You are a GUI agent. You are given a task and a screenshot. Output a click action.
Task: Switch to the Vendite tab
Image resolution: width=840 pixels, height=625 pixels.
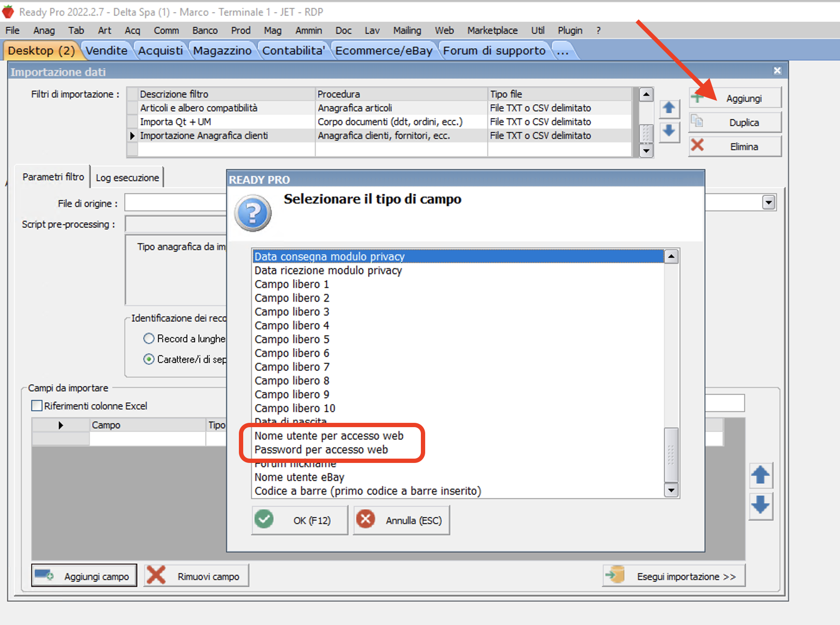click(x=106, y=50)
